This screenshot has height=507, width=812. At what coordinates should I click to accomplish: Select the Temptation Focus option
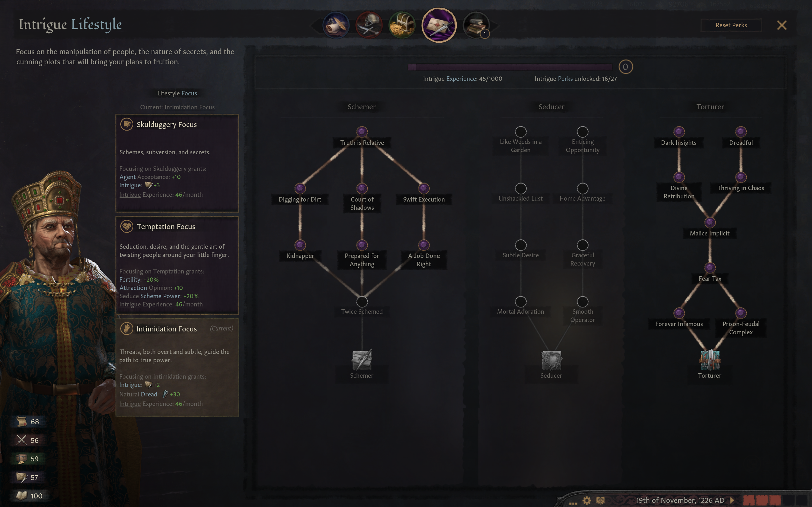click(177, 265)
